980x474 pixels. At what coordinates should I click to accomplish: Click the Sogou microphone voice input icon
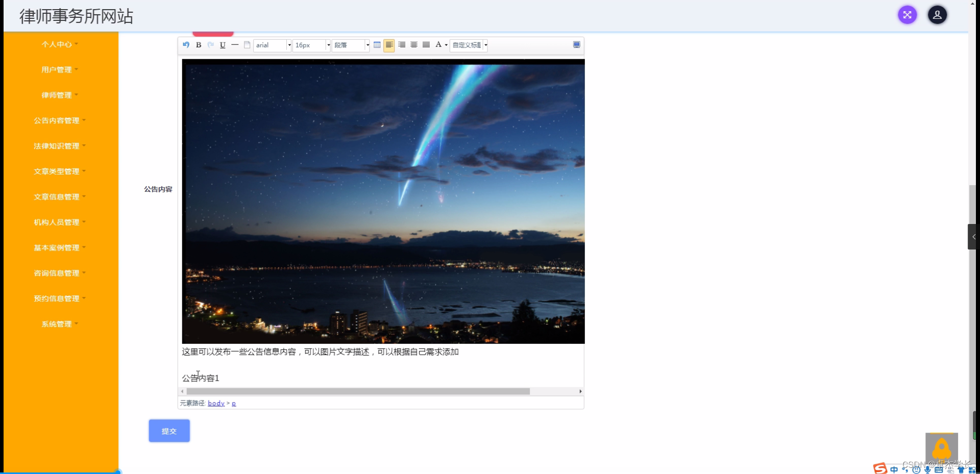[927, 470]
